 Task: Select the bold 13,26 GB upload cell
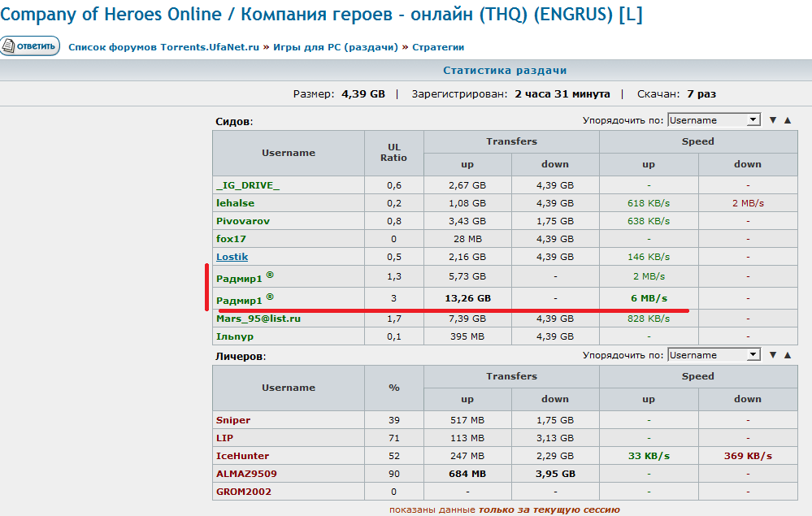coord(467,298)
